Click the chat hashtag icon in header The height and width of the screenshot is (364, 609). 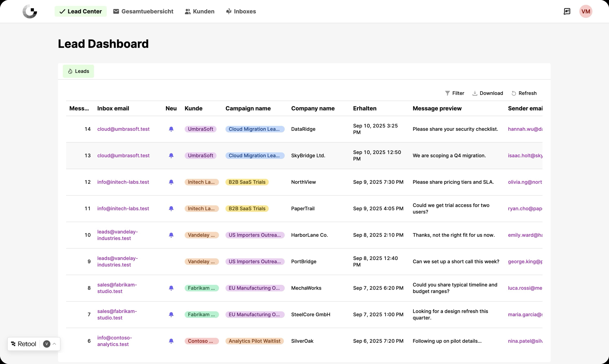pyautogui.click(x=567, y=11)
